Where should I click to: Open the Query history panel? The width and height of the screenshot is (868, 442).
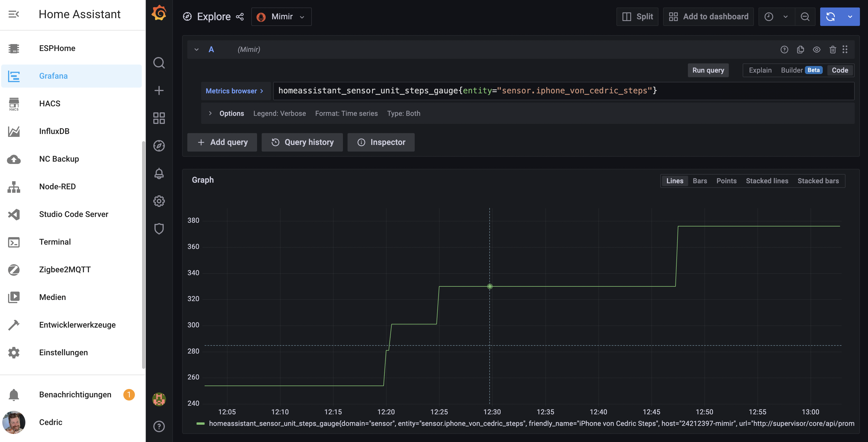pos(302,142)
